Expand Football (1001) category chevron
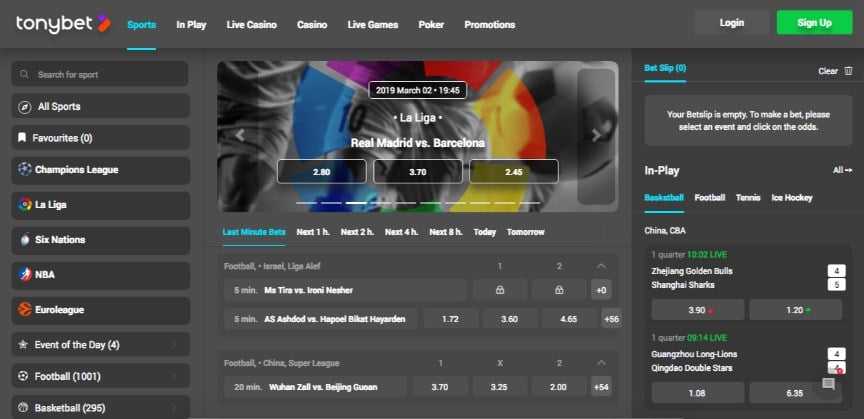Image resolution: width=864 pixels, height=419 pixels. [174, 377]
